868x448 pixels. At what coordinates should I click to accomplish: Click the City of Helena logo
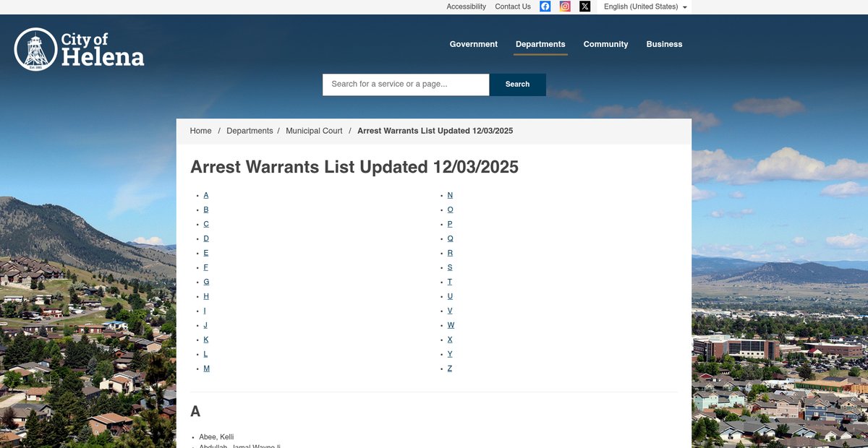79,49
